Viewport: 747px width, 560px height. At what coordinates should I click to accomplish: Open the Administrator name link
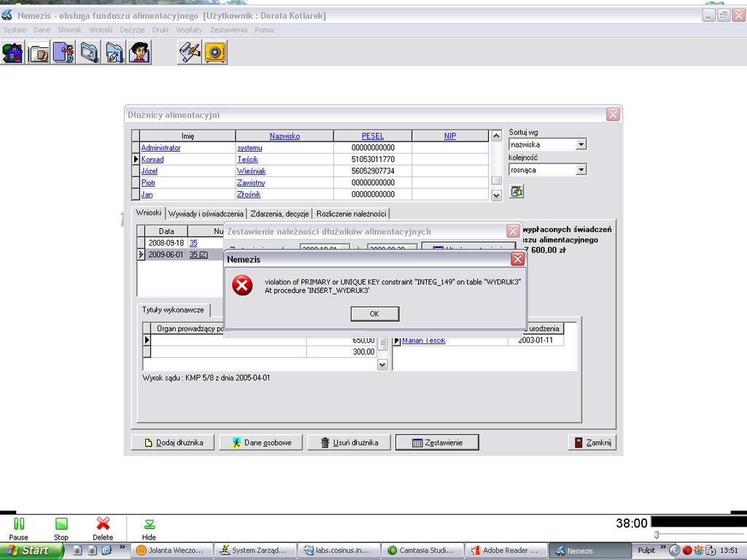[160, 147]
